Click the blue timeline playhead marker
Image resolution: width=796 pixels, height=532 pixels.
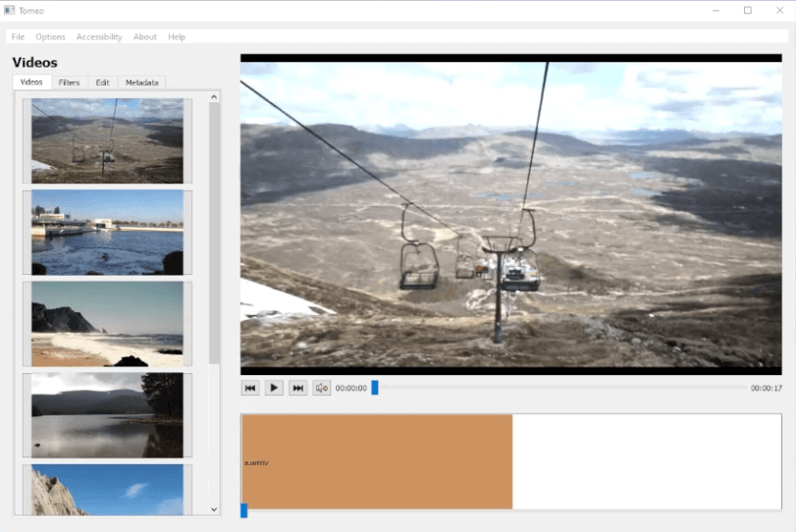(244, 510)
